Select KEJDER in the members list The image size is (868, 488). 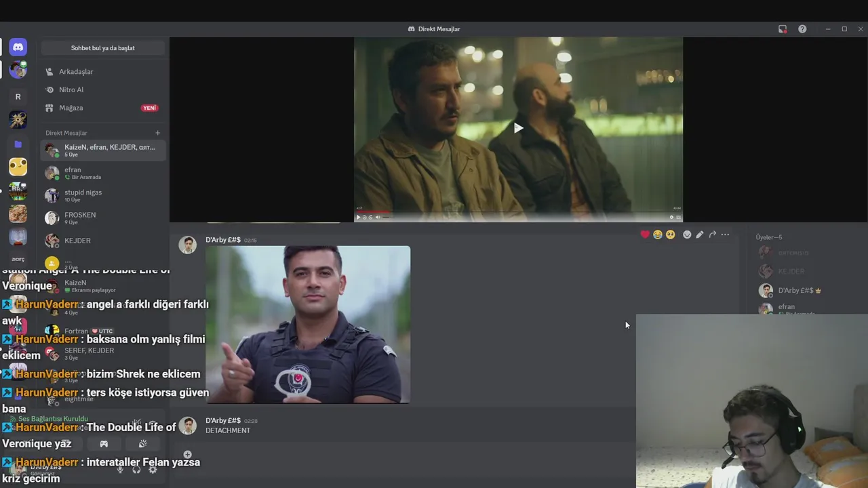pyautogui.click(x=800, y=271)
